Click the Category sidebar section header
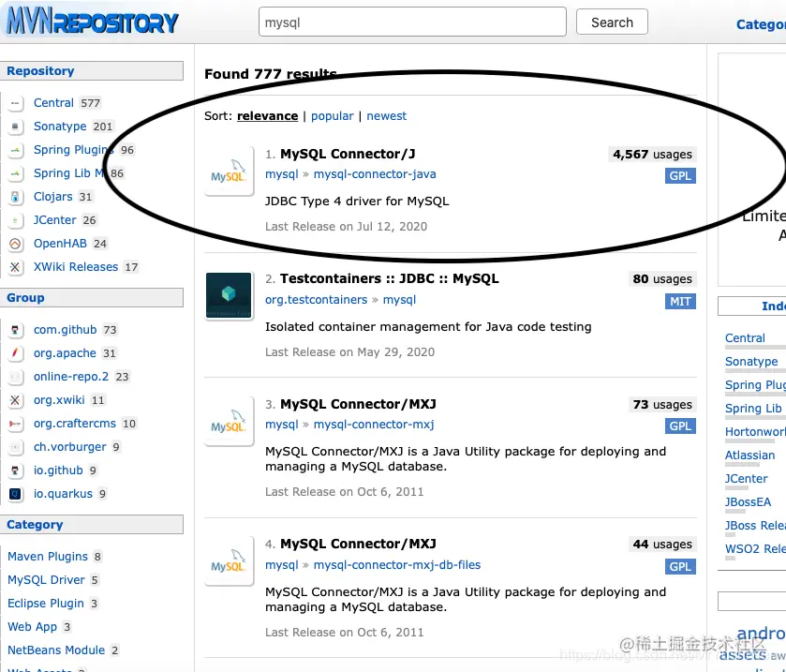 92,524
